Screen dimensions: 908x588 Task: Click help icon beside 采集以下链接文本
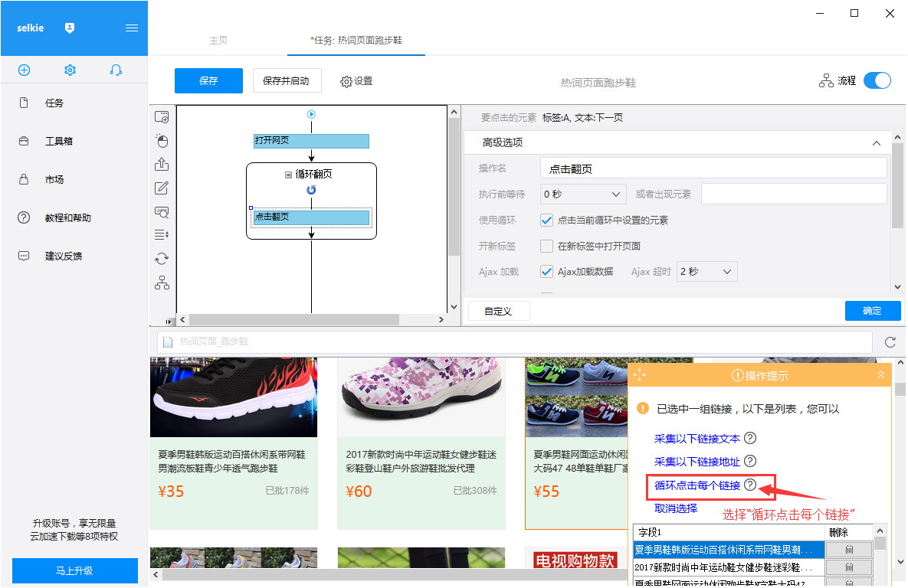tap(750, 438)
